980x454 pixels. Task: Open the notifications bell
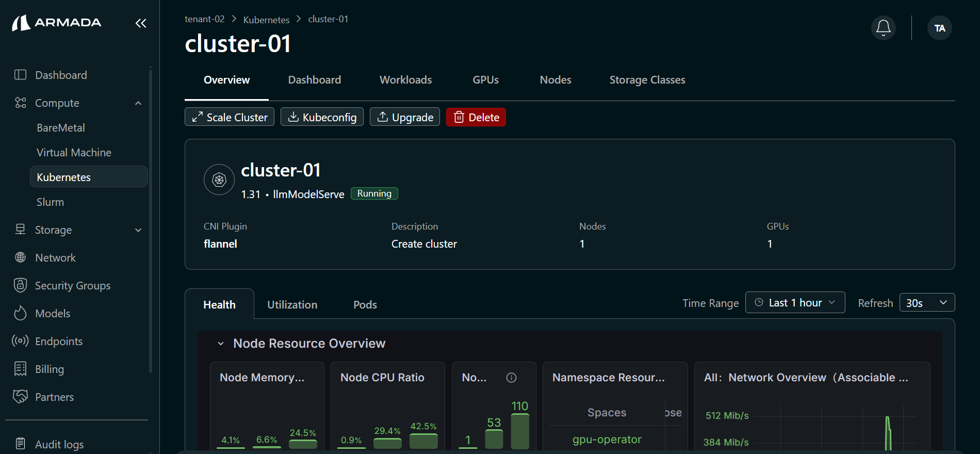click(x=883, y=28)
